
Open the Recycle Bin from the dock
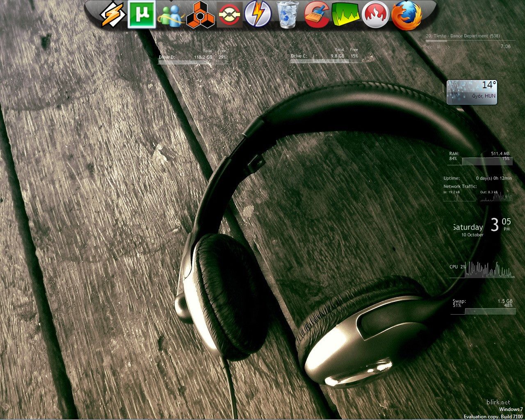(288, 14)
